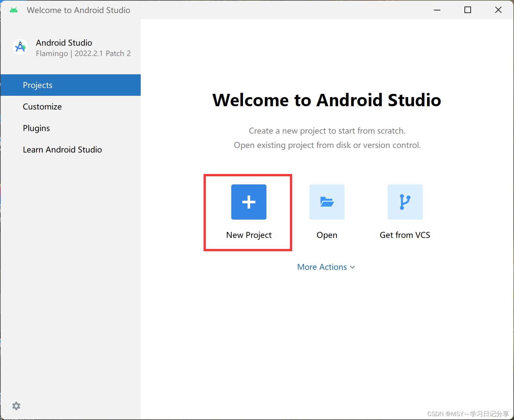The height and width of the screenshot is (420, 514).
Task: Open settings gear in sidebar corner
Action: point(16,406)
